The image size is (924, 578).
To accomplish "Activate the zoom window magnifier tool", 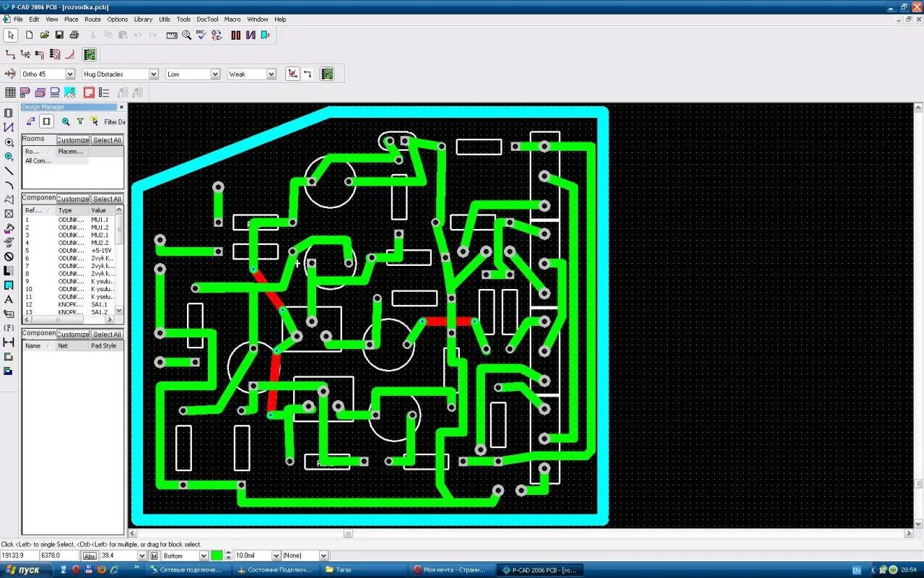I will [187, 35].
